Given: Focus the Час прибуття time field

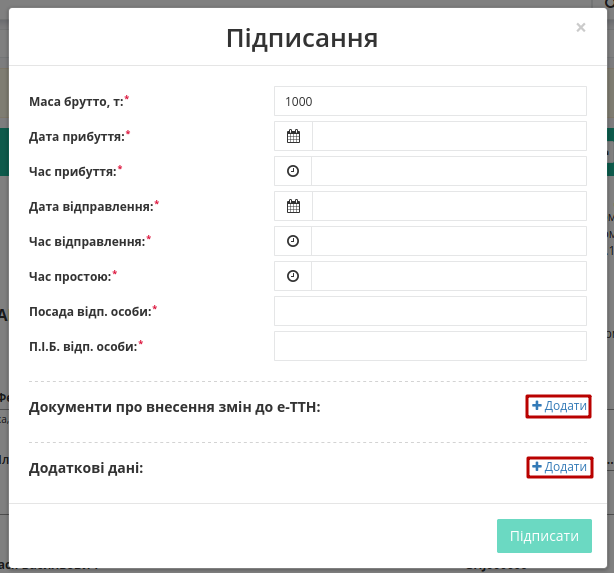Looking at the screenshot, I should [x=449, y=171].
